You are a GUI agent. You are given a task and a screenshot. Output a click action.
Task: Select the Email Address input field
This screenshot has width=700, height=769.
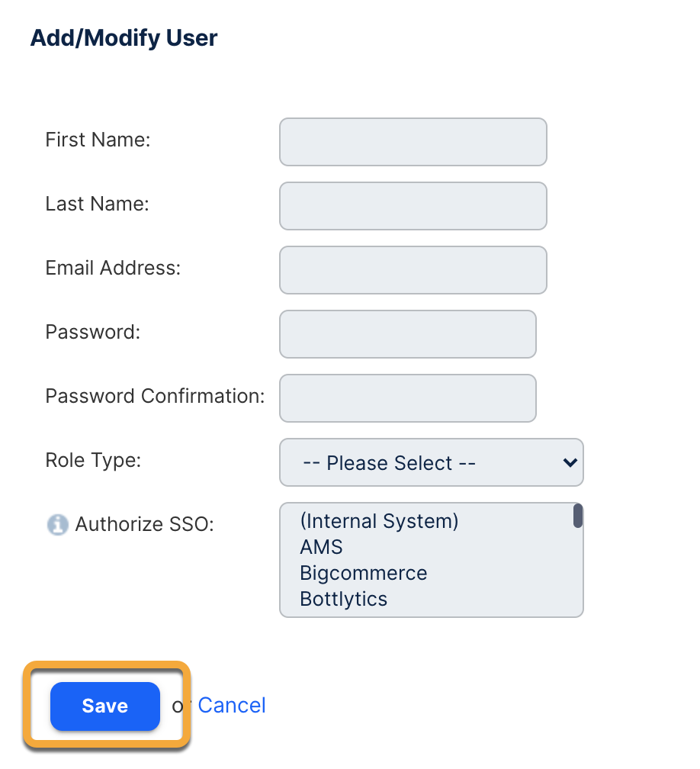click(413, 270)
